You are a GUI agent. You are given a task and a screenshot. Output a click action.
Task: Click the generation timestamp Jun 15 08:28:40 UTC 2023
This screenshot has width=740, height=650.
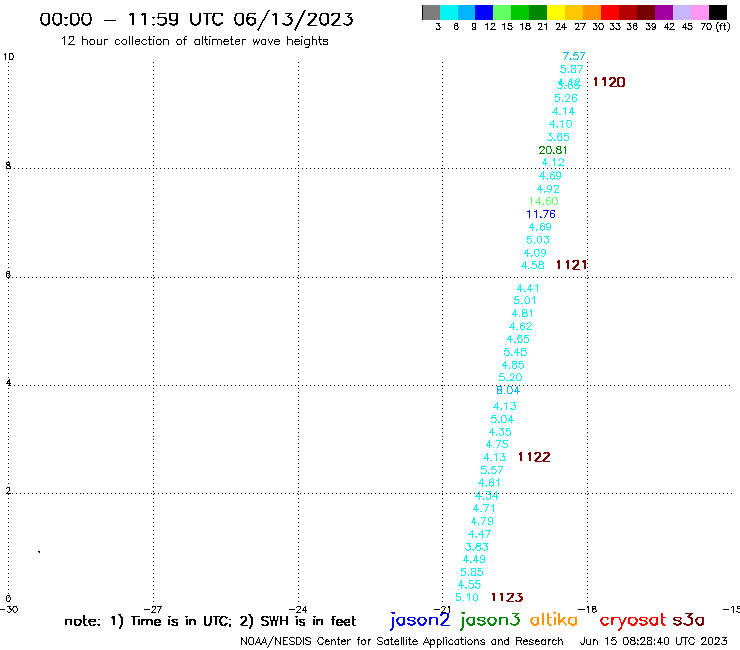pyautogui.click(x=654, y=641)
